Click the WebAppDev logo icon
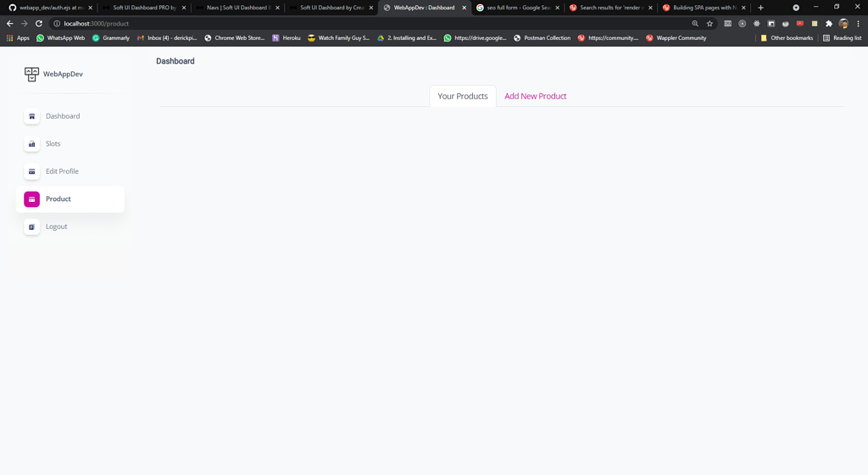This screenshot has width=868, height=475. 31,74
